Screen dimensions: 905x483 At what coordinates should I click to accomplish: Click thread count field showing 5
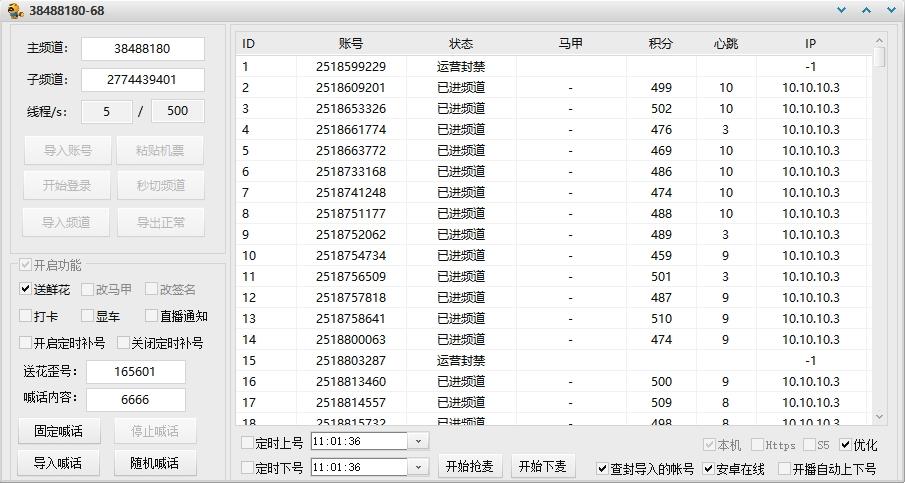pyautogui.click(x=107, y=111)
